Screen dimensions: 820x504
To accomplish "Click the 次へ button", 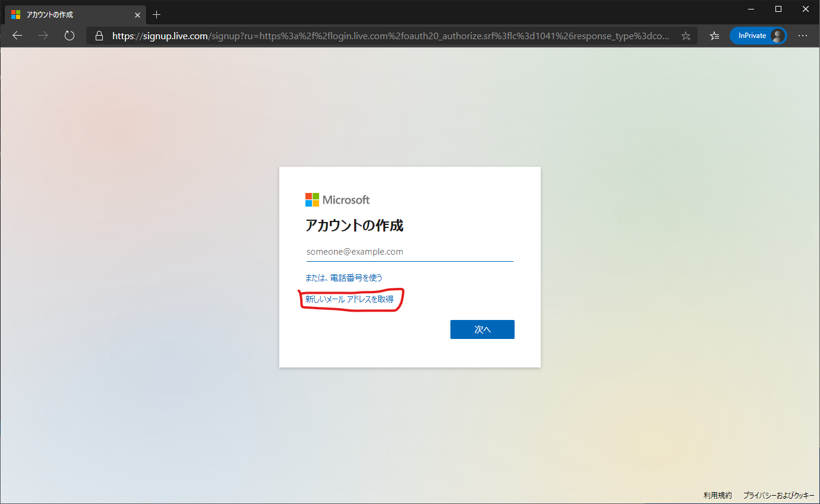I will point(482,329).
